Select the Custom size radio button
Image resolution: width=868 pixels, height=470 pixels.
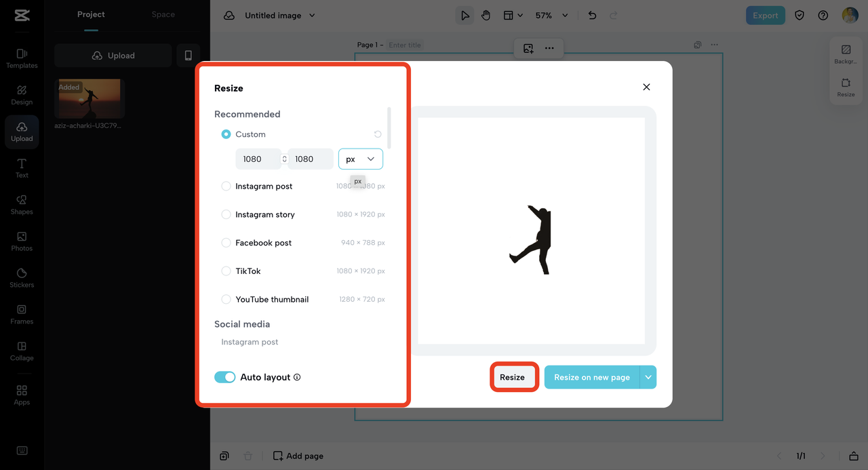click(226, 134)
